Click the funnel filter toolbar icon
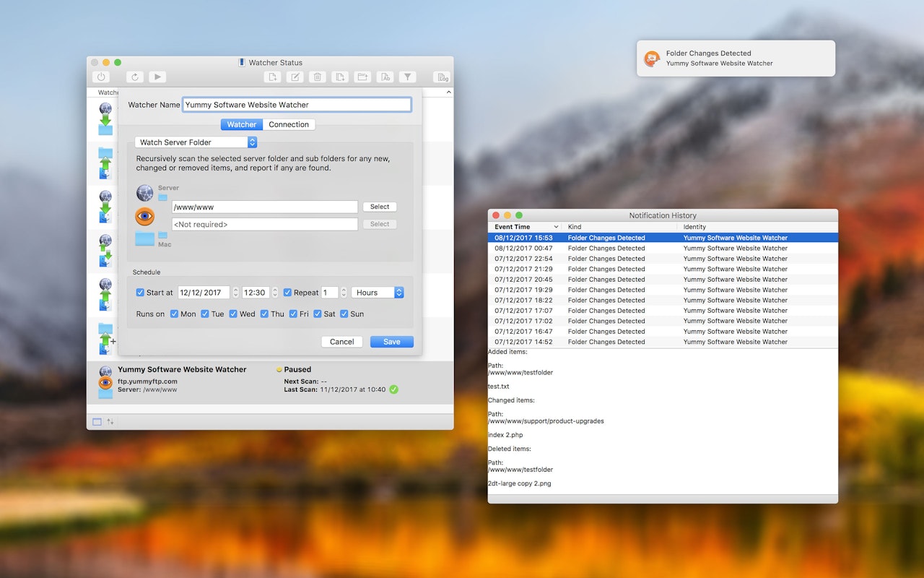 click(407, 77)
